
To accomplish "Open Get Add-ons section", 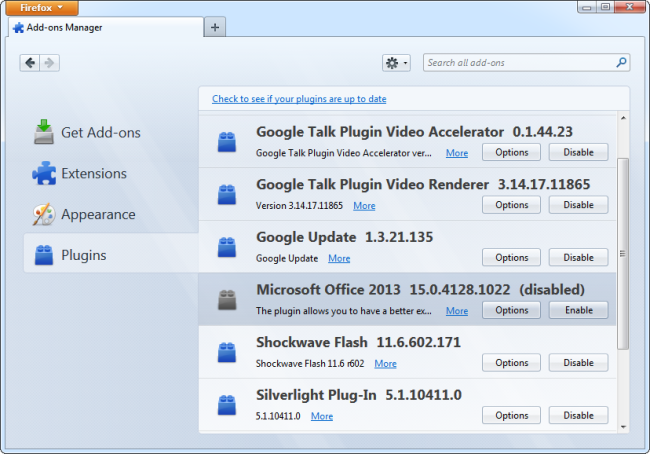I will [x=87, y=132].
